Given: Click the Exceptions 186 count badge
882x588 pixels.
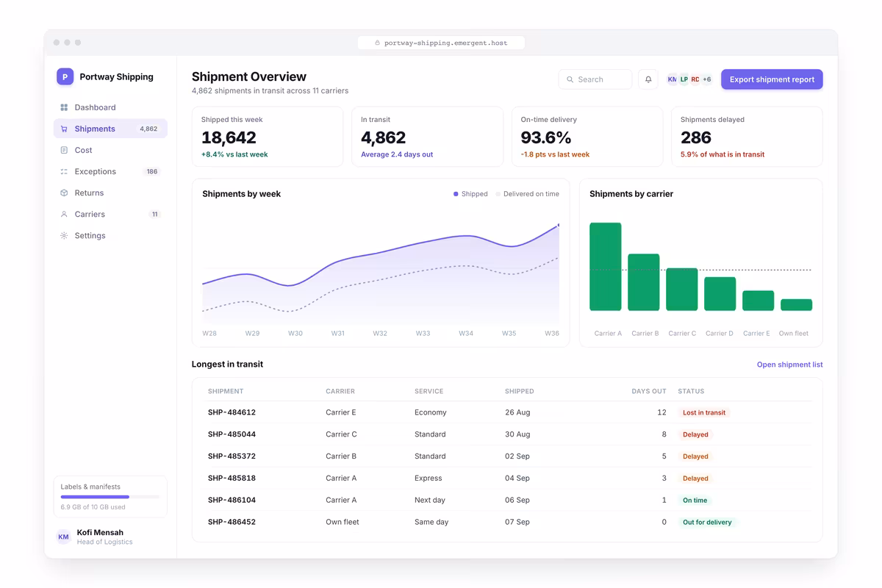Looking at the screenshot, I should [152, 171].
